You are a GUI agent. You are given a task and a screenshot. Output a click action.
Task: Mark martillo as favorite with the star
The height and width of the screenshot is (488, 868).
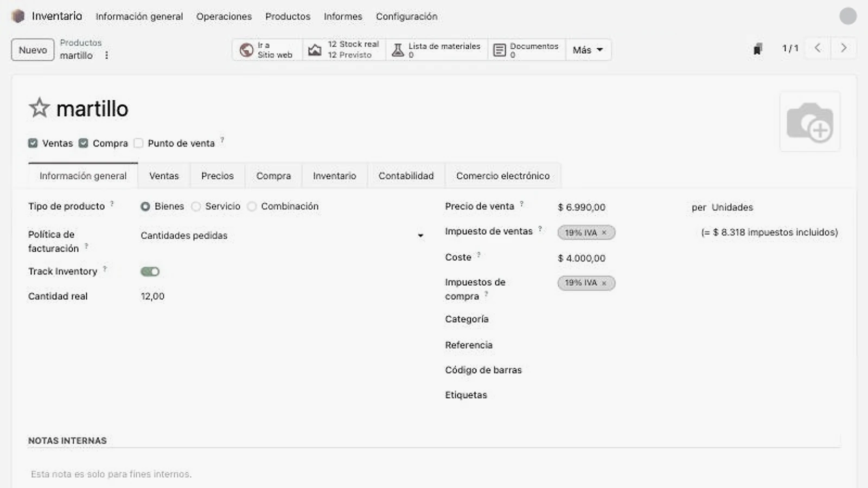tap(39, 108)
